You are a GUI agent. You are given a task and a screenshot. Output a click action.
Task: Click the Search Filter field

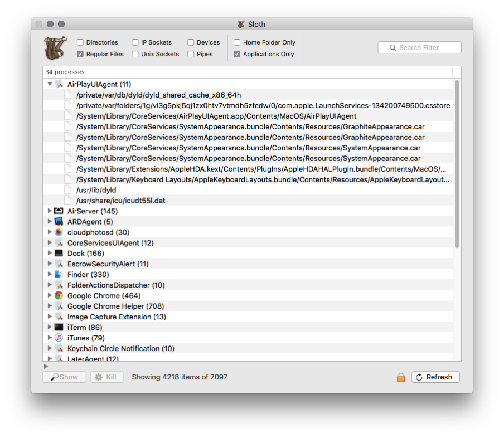pyautogui.click(x=419, y=47)
